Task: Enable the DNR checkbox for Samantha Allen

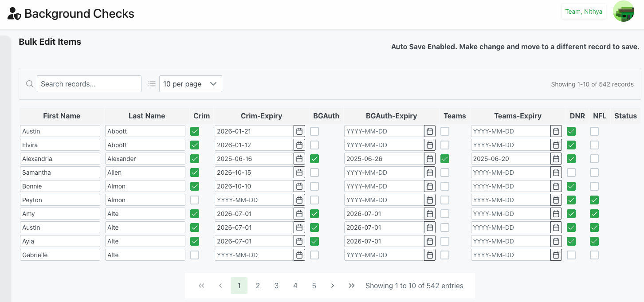Action: coord(571,173)
